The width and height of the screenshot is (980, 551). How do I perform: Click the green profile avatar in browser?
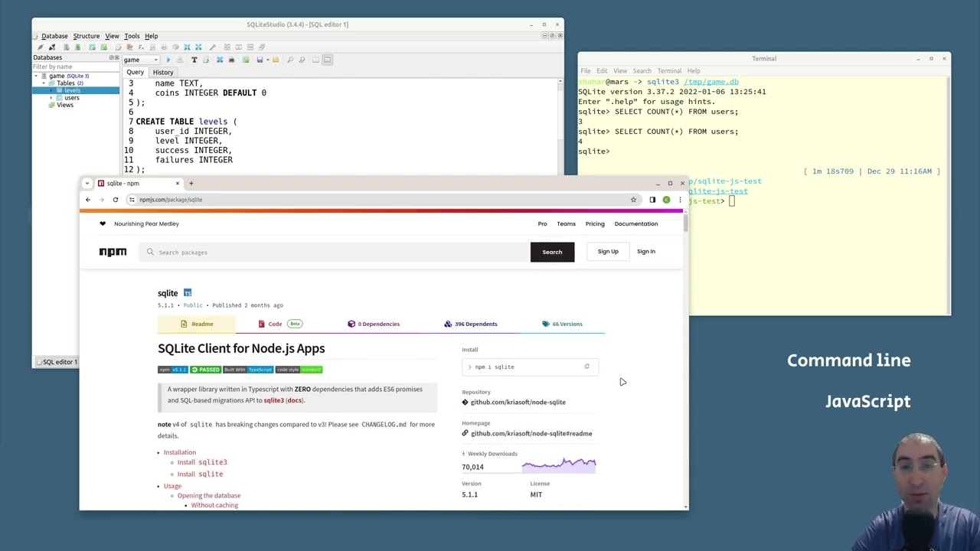(x=666, y=200)
